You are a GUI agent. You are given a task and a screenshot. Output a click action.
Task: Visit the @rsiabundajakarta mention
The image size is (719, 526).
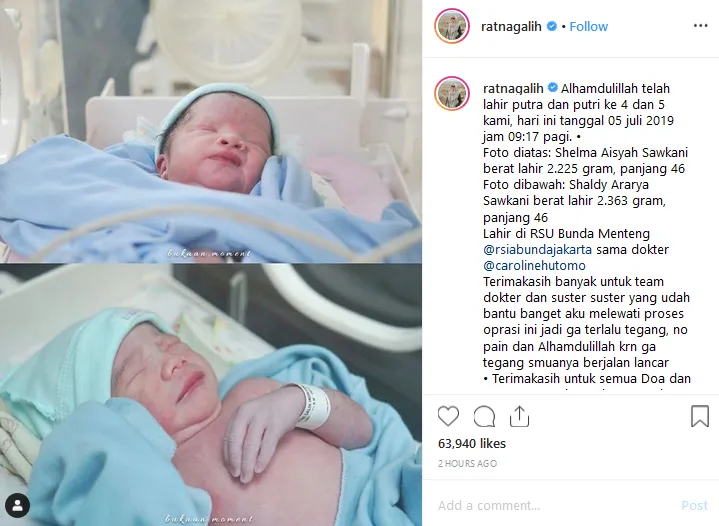537,249
